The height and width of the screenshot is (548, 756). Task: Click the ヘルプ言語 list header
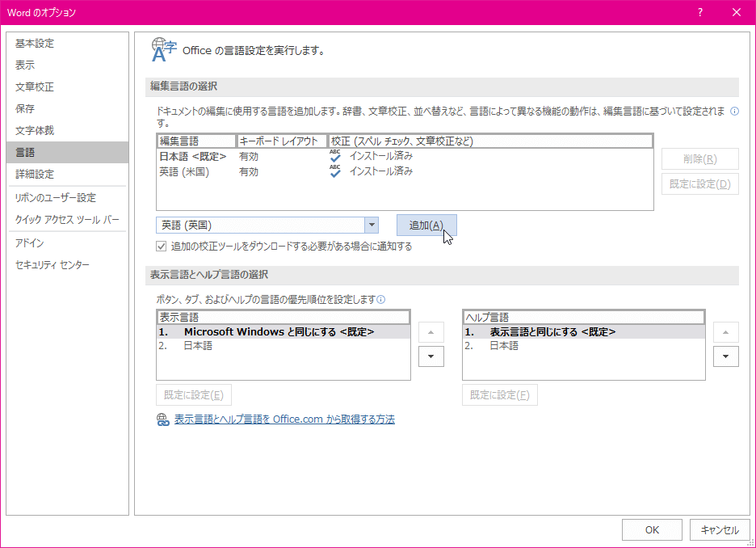583,318
